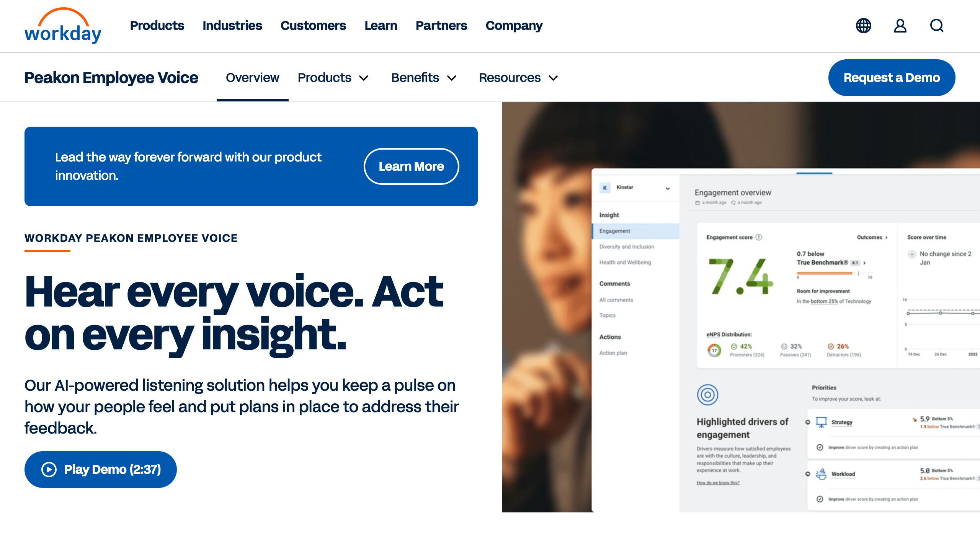Click the play icon on Play Demo button
Image resolution: width=980 pixels, height=548 pixels.
click(49, 469)
